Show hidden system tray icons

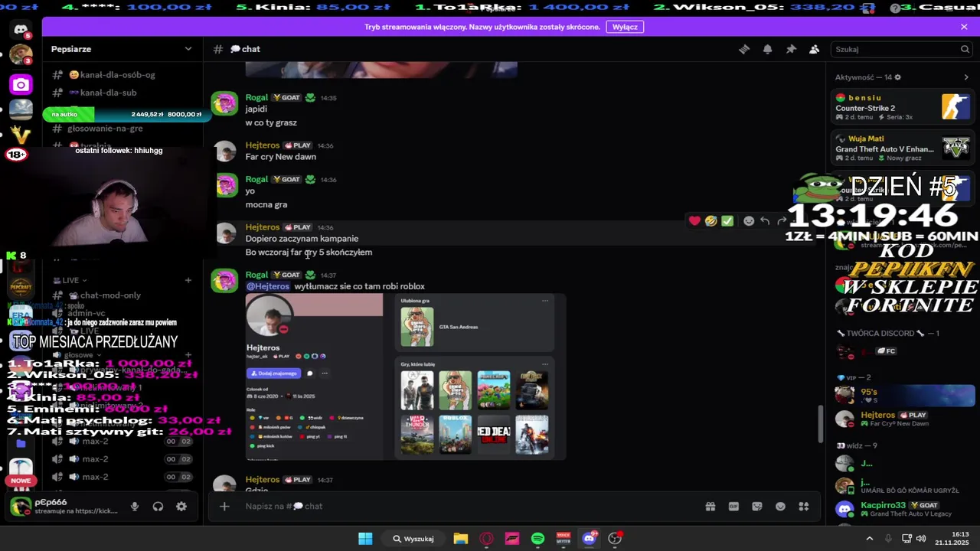tap(870, 538)
